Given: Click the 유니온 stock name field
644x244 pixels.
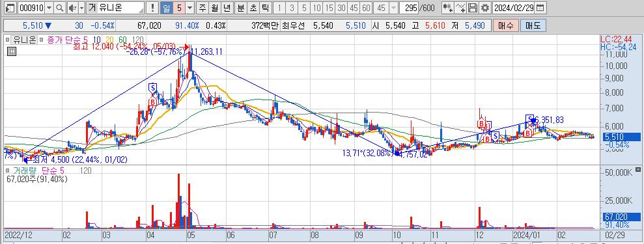Looking at the screenshot, I should 115,8.
